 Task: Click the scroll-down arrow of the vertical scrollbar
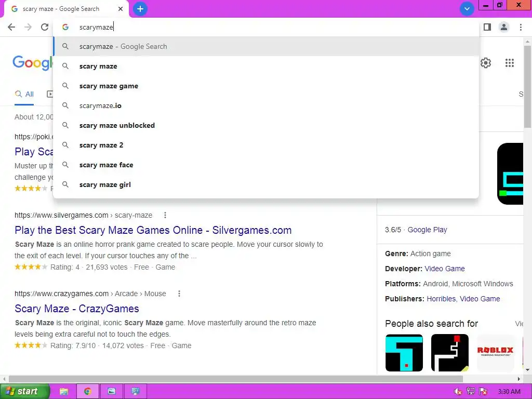point(528,370)
